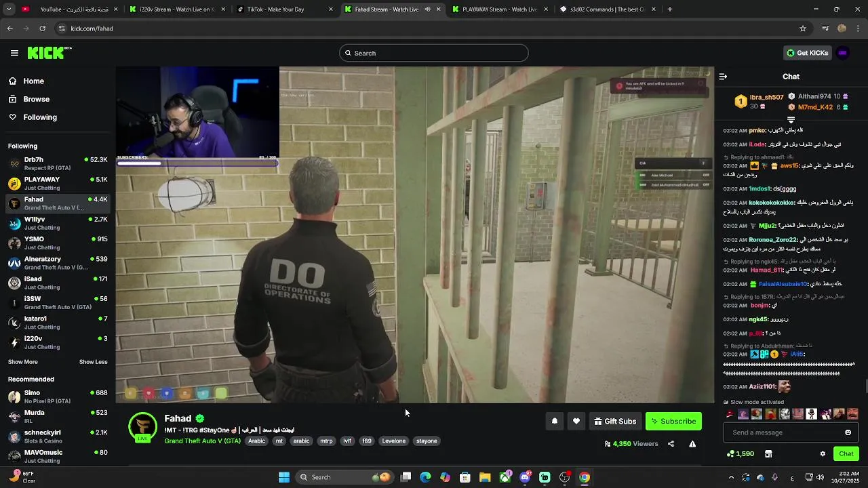
Task: Show hidden system tray icons
Action: (731, 477)
